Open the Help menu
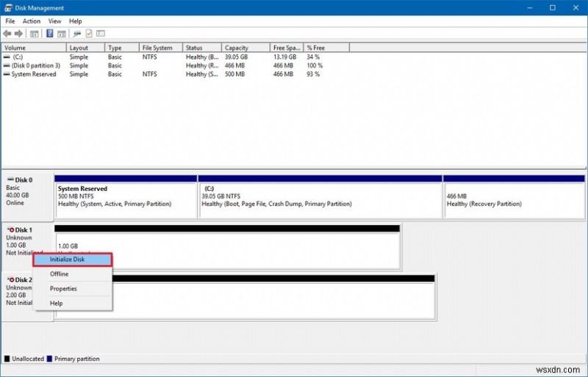The height and width of the screenshot is (377, 588). [x=76, y=21]
